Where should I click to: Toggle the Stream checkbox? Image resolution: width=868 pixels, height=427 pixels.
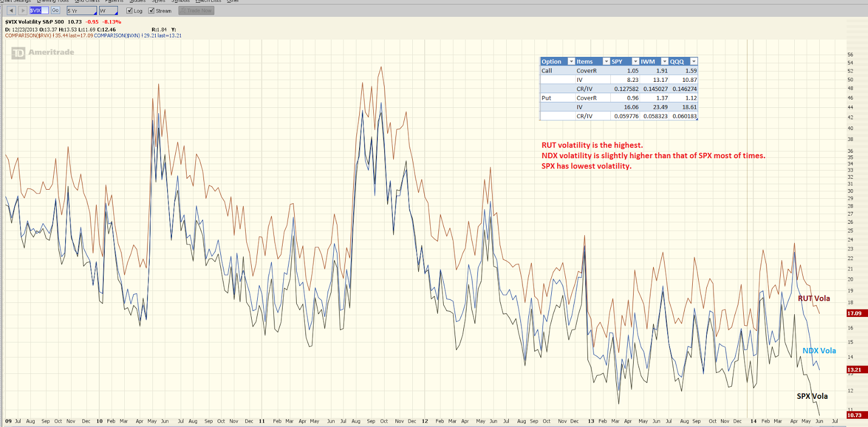(x=151, y=11)
